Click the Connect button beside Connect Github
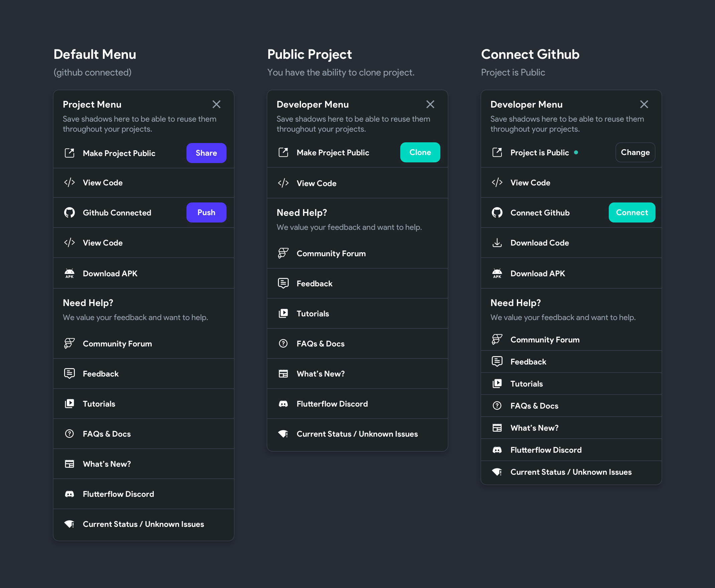 pos(631,212)
